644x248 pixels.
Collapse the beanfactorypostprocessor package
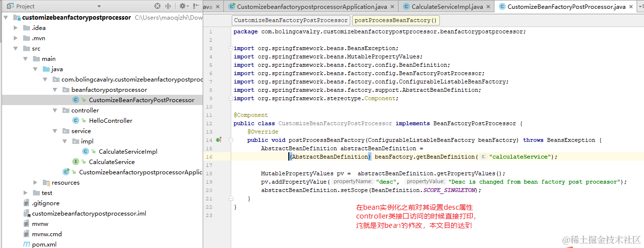(x=55, y=89)
